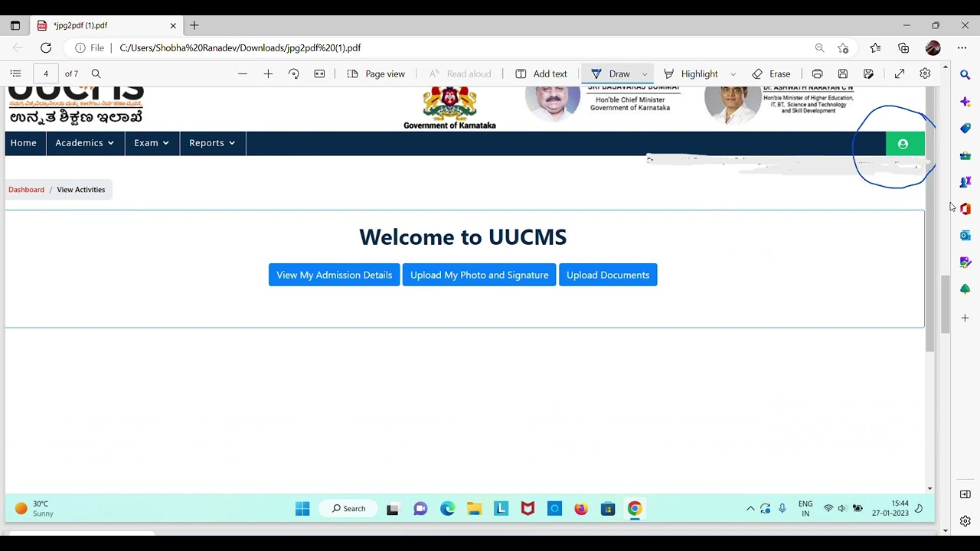
Task: Open the taskbar Search box
Action: tap(349, 509)
